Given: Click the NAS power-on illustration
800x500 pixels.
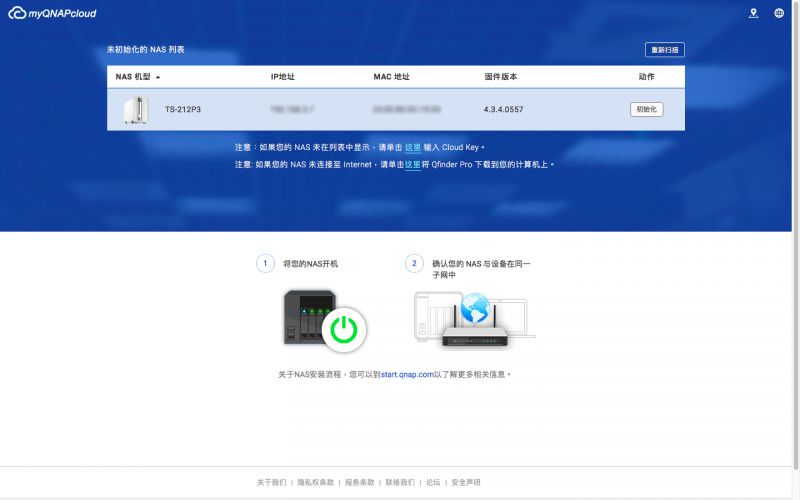Looking at the screenshot, I should pos(324,321).
